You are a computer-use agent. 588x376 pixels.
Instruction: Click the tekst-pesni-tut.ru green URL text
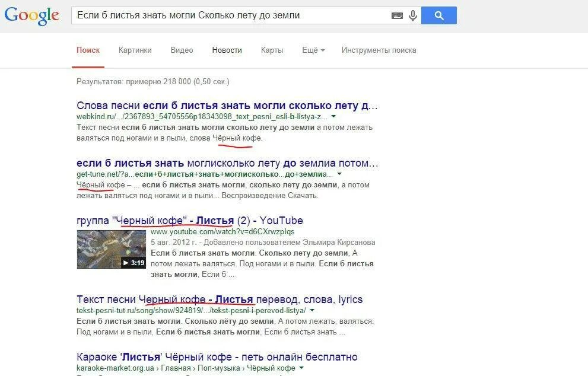click(191, 310)
